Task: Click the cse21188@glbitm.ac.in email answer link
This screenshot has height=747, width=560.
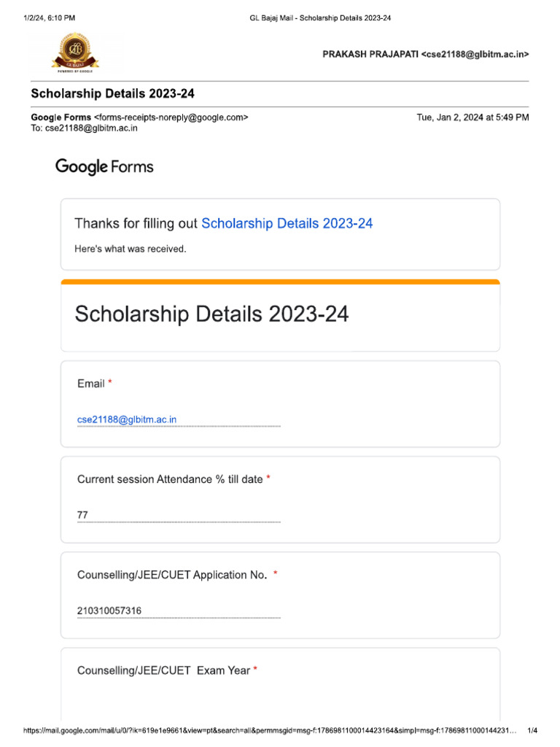Action: tap(127, 419)
